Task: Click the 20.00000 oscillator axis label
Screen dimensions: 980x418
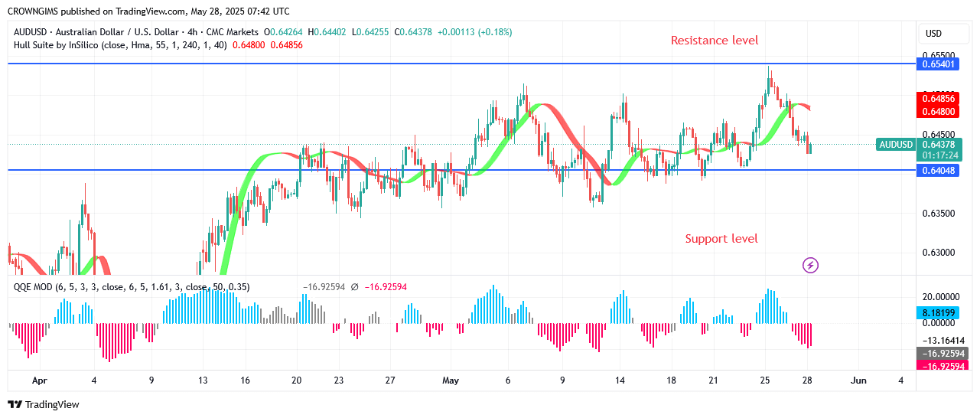Action: (940, 297)
